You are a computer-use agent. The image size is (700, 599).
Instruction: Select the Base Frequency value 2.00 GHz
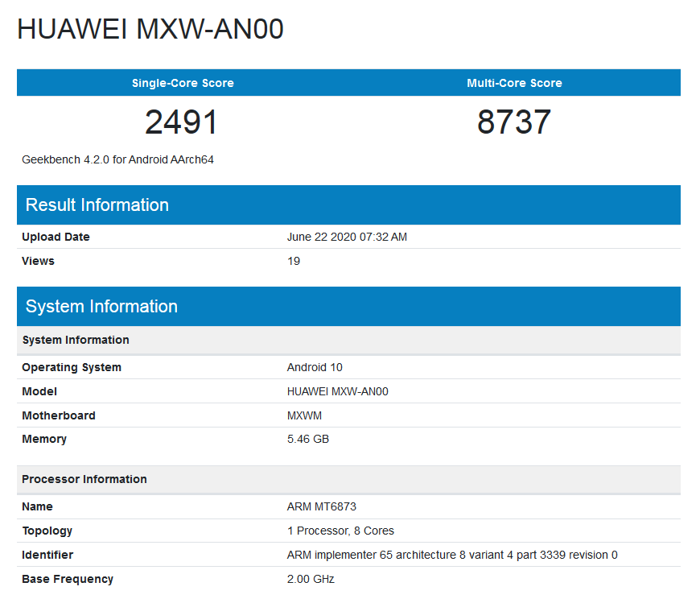311,579
